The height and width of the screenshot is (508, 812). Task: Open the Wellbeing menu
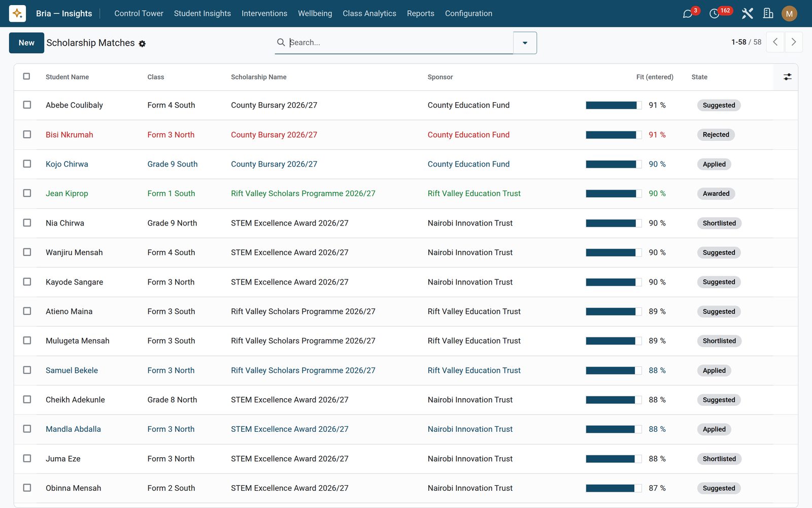click(x=315, y=13)
